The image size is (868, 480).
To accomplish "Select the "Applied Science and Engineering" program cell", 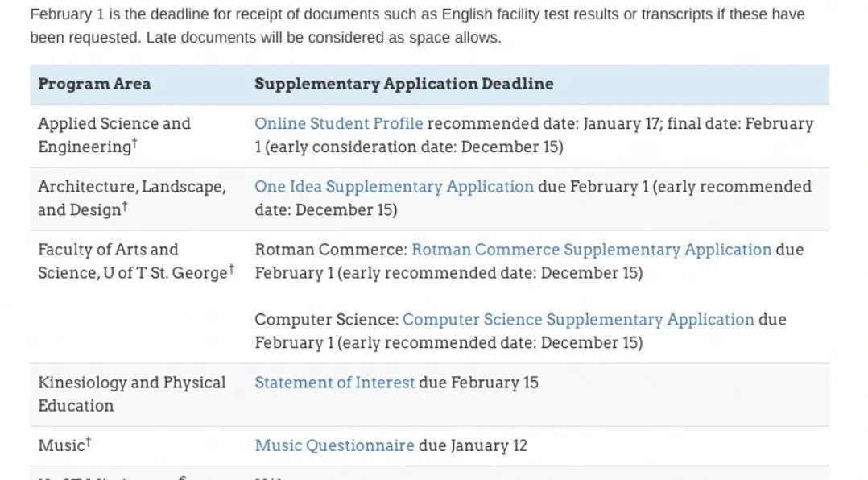I will 114,135.
